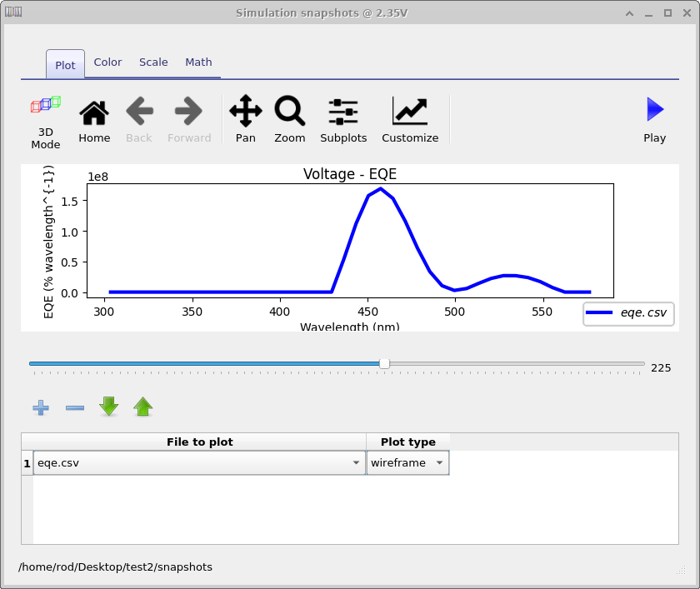Move row down with green arrow
This screenshot has height=589, width=700.
[109, 407]
